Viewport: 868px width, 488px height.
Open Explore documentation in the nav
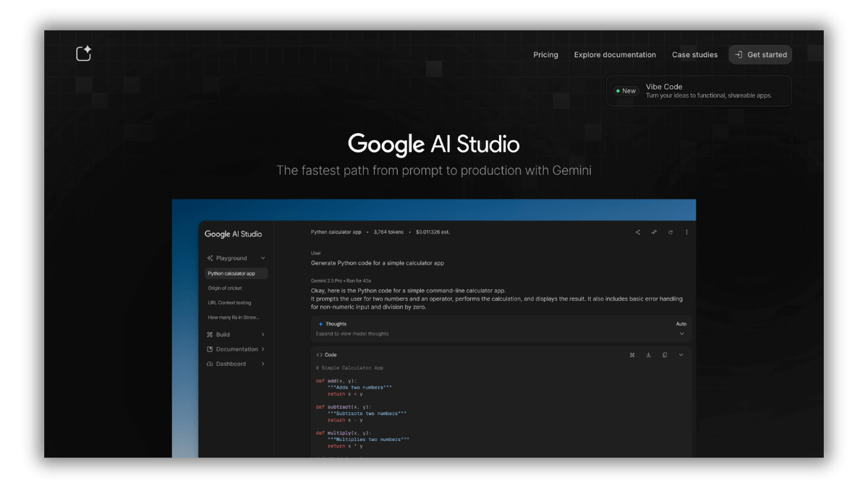pos(615,55)
